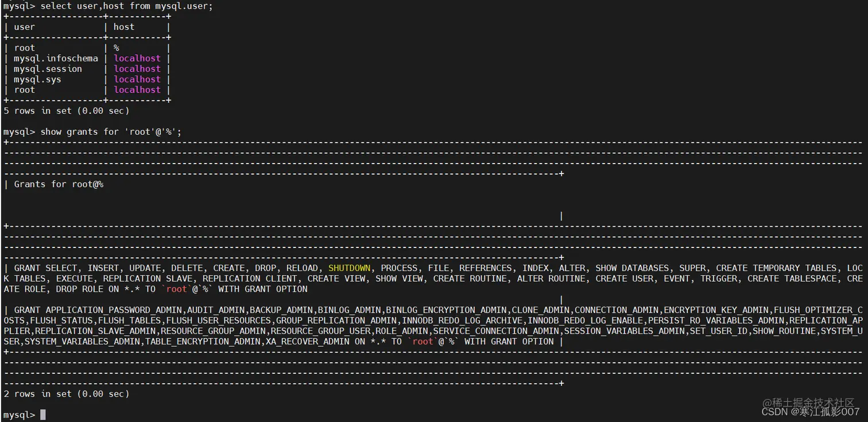
Task: Click the 'REPLICATION_SLAVE_ADMIN' privilege
Action: point(95,331)
